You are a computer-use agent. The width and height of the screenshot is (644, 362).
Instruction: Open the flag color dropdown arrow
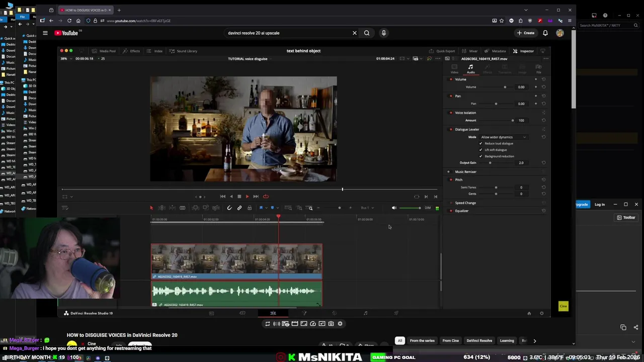click(266, 208)
